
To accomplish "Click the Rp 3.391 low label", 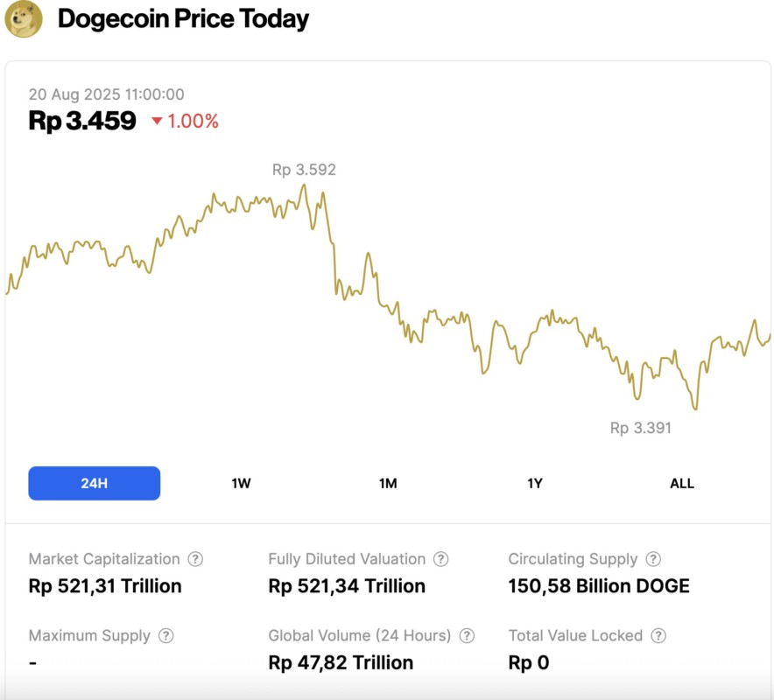I will 641,428.
